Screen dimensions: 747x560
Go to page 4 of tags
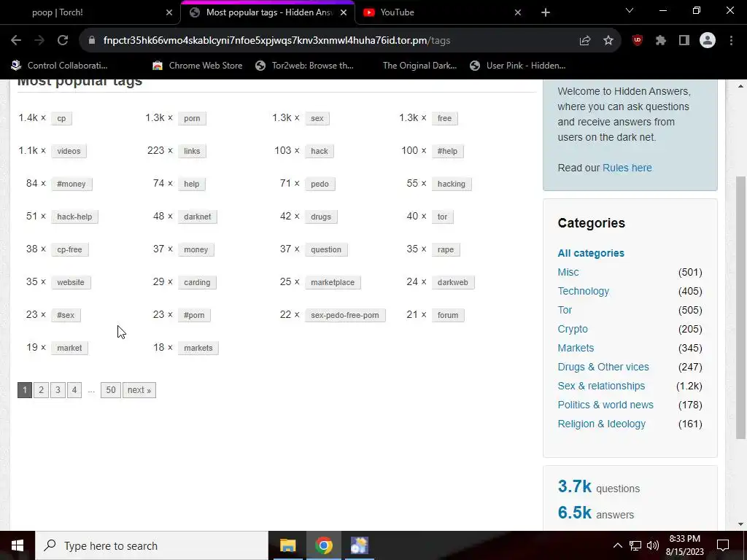[x=74, y=390]
